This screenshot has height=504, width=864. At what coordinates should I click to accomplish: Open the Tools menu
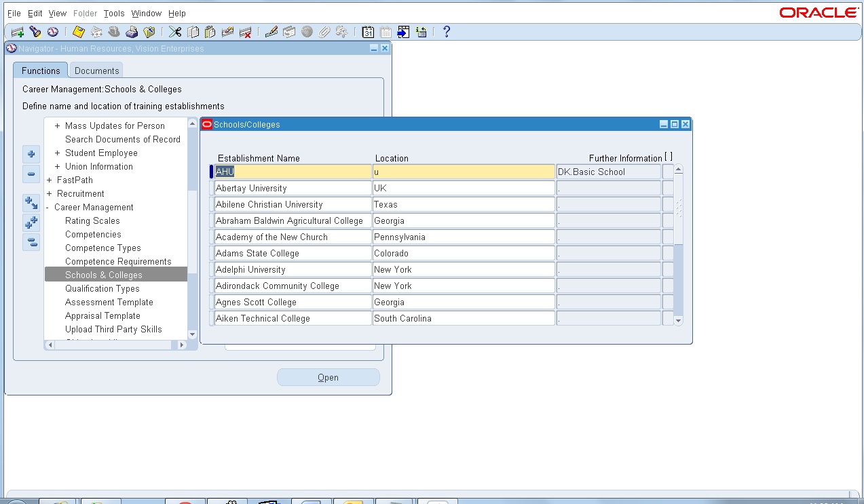(113, 13)
